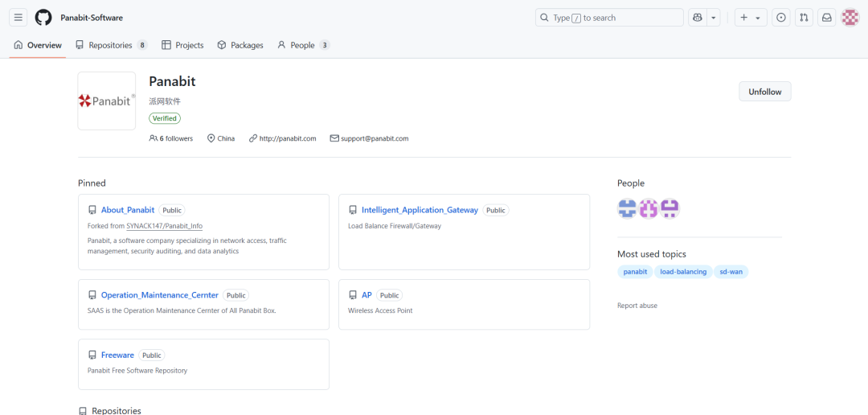Open the http://panabit.com website link
The image size is (868, 415).
(x=287, y=138)
